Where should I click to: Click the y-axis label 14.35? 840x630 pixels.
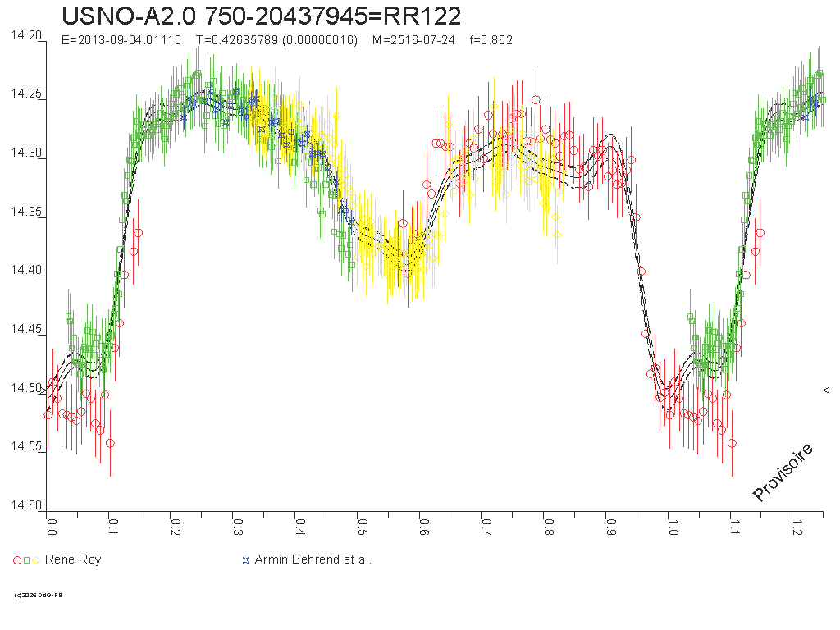pyautogui.click(x=26, y=212)
